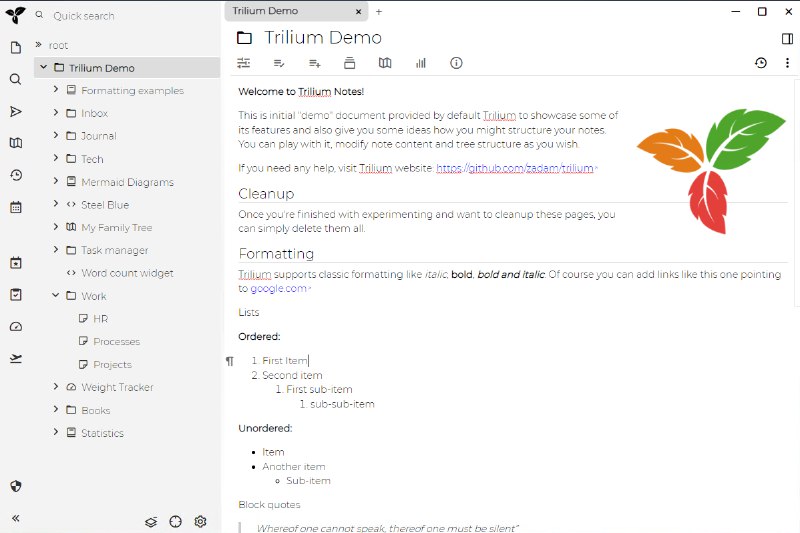
Task: Click the Trilium Demo note title
Action: (x=323, y=38)
